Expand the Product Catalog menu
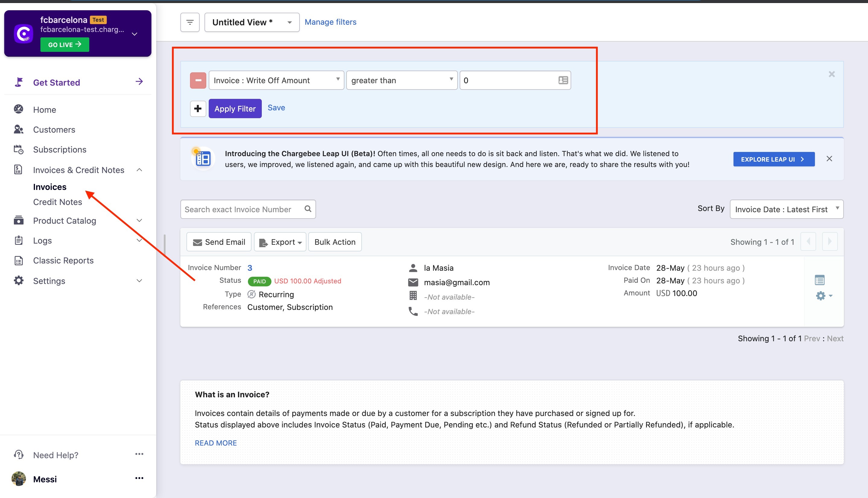 pos(64,221)
